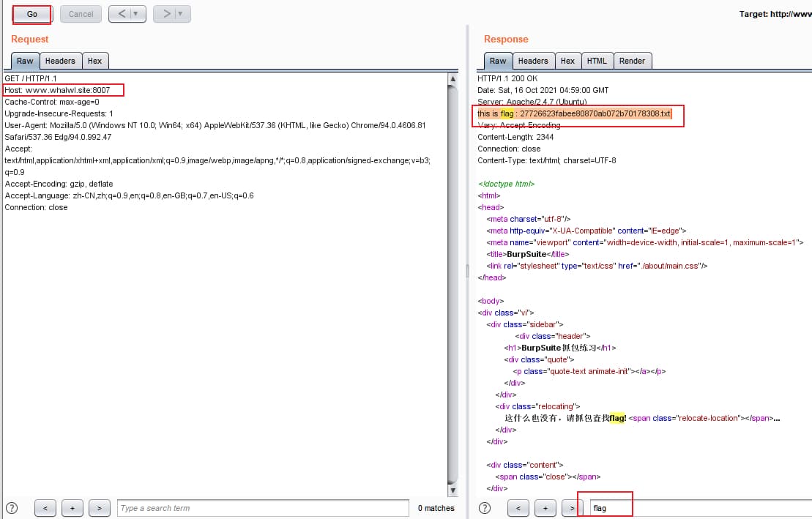Viewport: 812px width, 519px height.
Task: Open the Request Hex tab
Action: point(94,61)
